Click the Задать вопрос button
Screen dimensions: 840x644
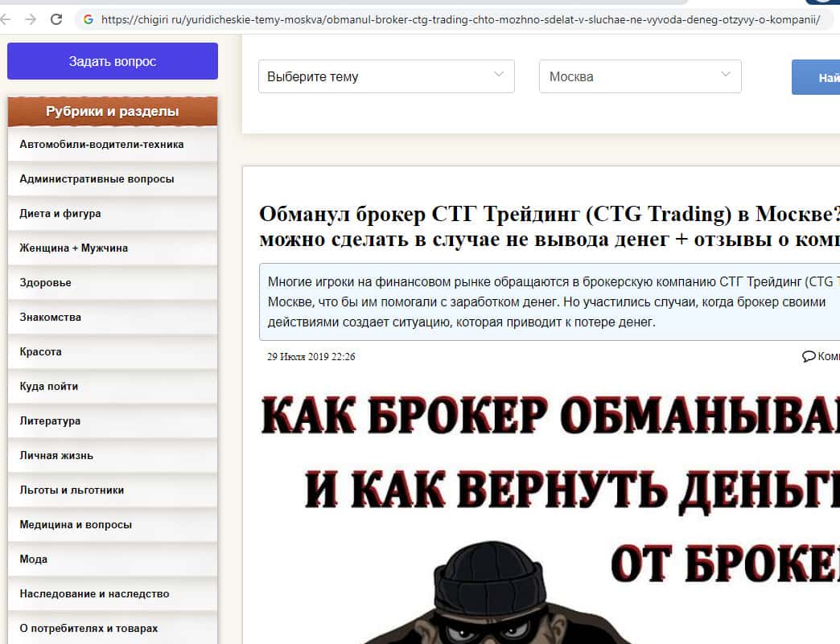[x=113, y=61]
